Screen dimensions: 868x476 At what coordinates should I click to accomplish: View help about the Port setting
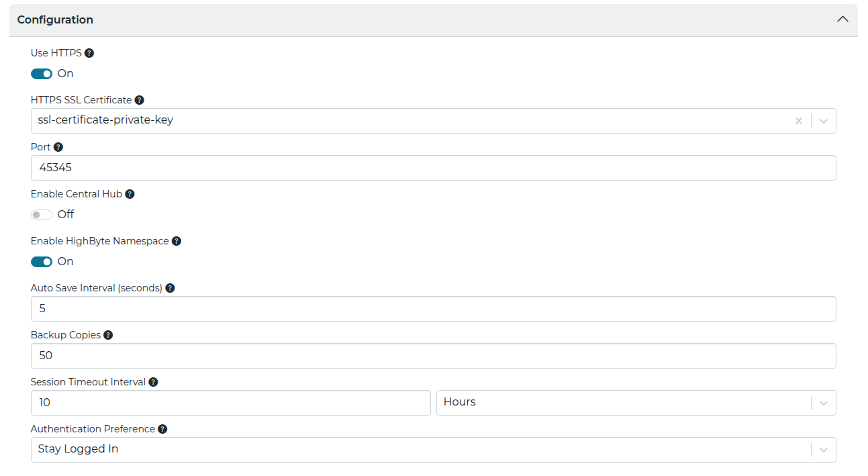pos(58,146)
